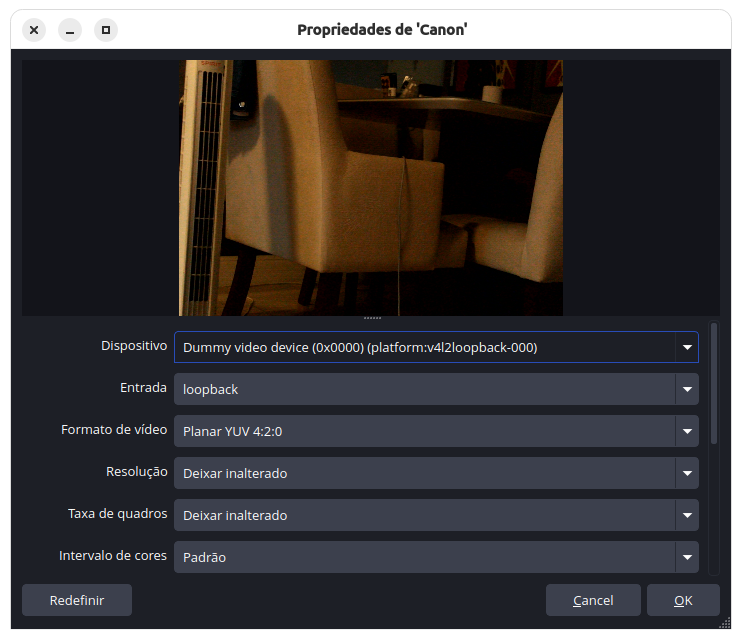This screenshot has height=640, width=742.
Task: Click the Cancel button
Action: [593, 600]
